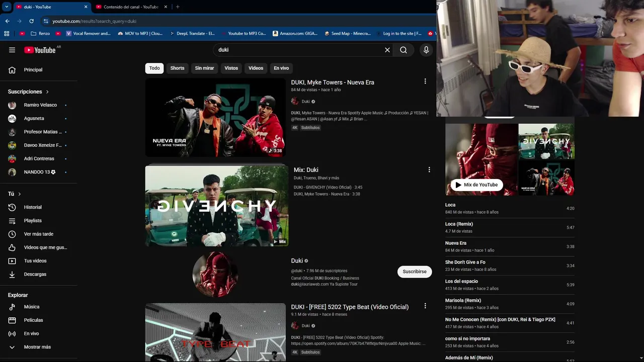Open the new tab plus button

pyautogui.click(x=178, y=7)
